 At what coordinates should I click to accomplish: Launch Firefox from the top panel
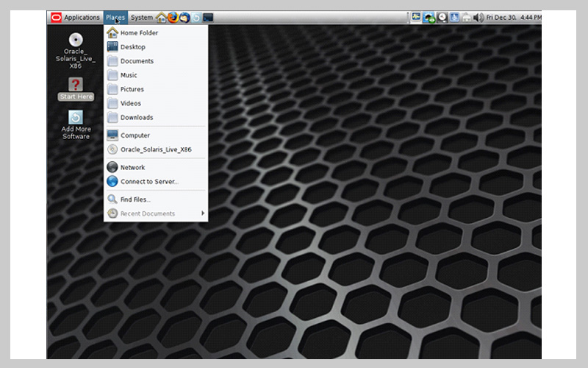pyautogui.click(x=173, y=17)
